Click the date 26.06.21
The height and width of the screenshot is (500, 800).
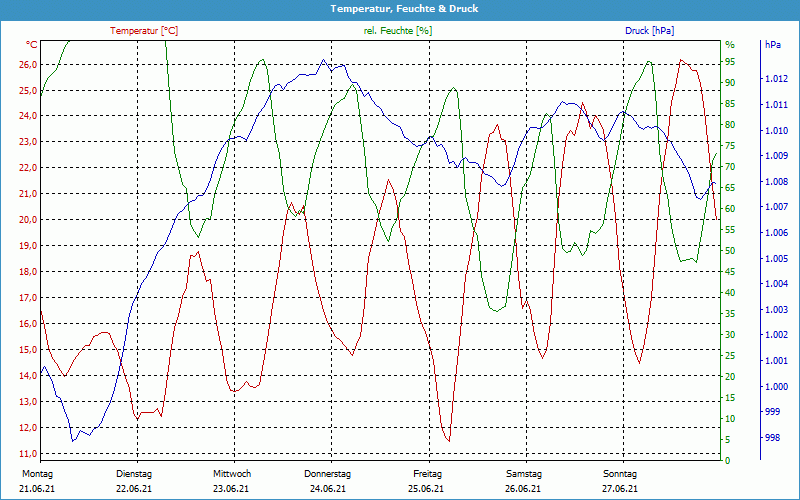click(523, 489)
